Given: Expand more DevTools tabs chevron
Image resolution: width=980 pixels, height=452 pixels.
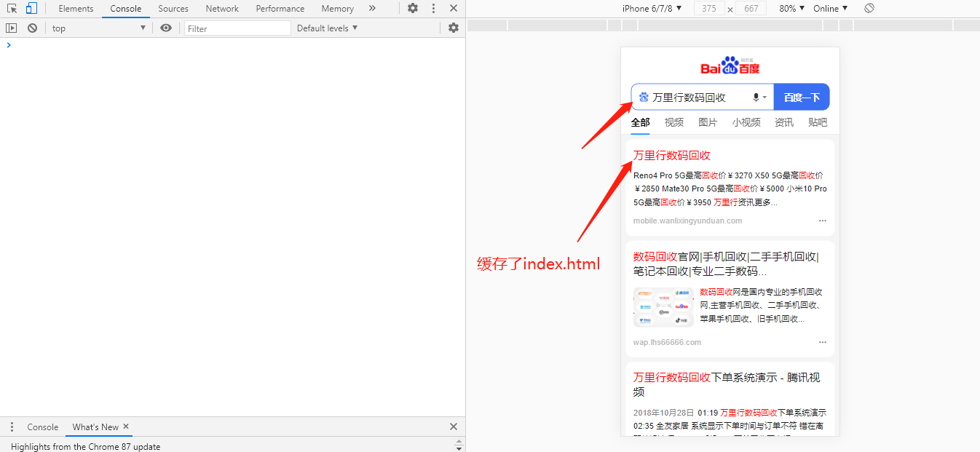Looking at the screenshot, I should (x=372, y=9).
